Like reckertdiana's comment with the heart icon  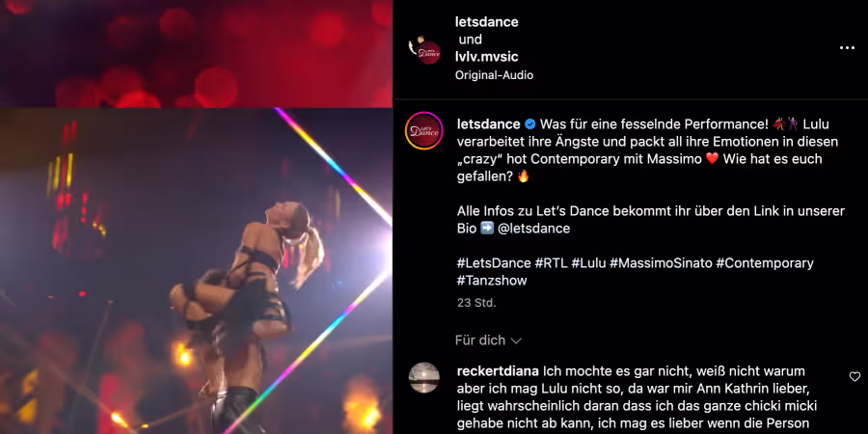click(x=854, y=376)
